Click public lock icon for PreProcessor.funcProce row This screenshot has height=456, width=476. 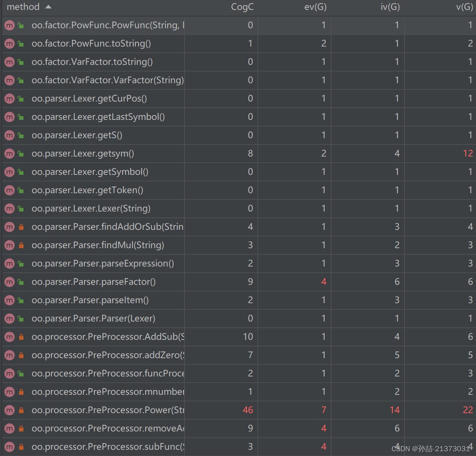[21, 374]
